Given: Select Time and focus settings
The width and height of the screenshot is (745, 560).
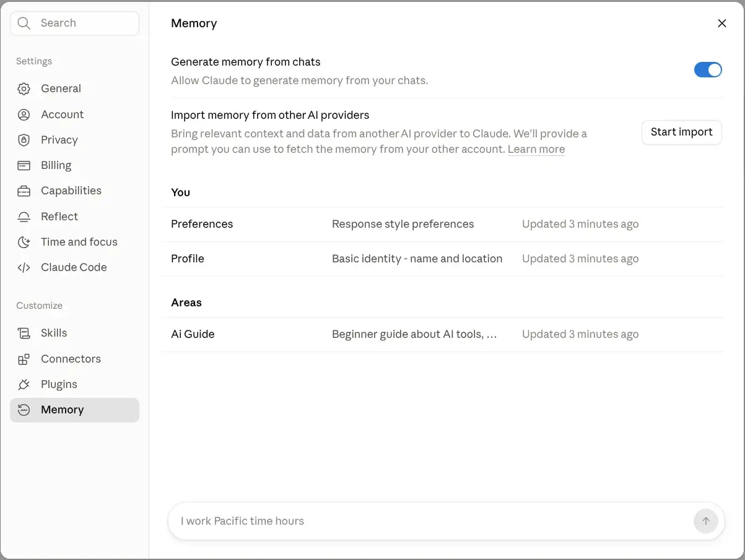Looking at the screenshot, I should point(74,242).
